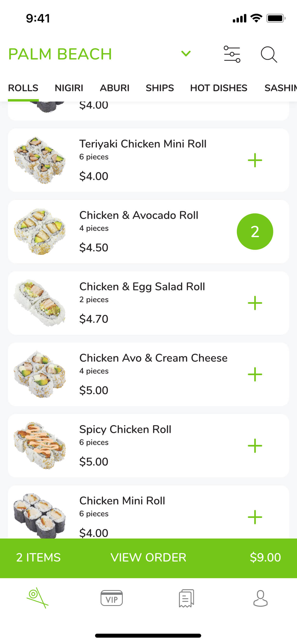The image size is (297, 644).
Task: Expand the Palm Beach location chevron
Action: (x=186, y=54)
